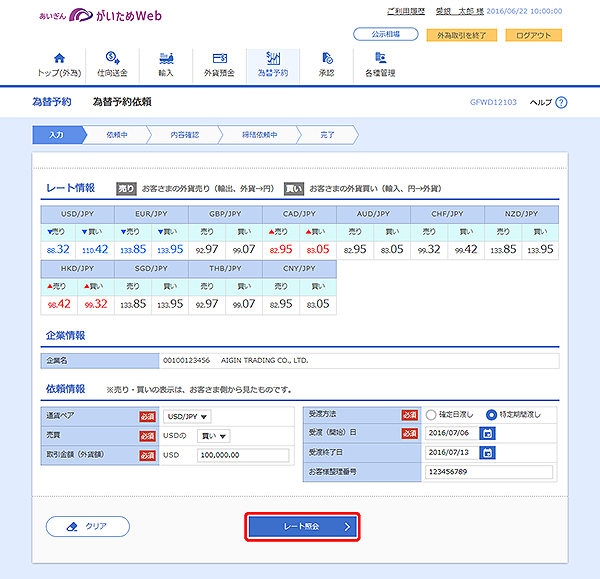The width and height of the screenshot is (600, 579).
Task: Click the USD/JPY rate header
Action: coord(78,214)
